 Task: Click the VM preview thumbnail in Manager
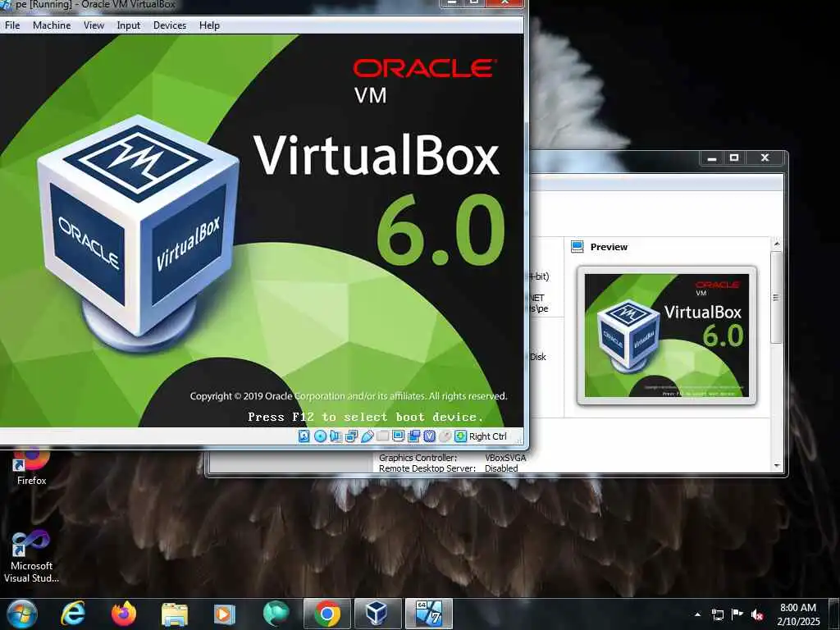coord(667,336)
